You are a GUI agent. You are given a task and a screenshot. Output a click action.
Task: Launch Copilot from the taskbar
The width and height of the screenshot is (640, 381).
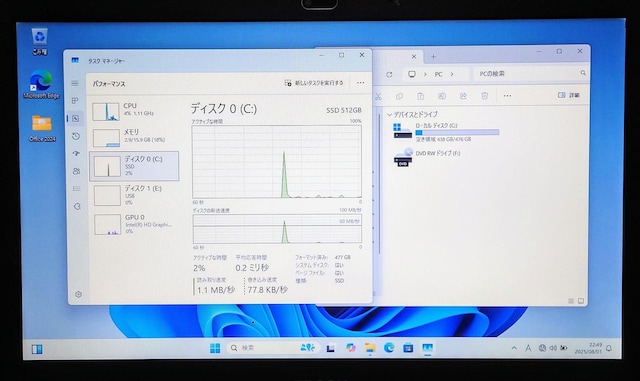[351, 348]
